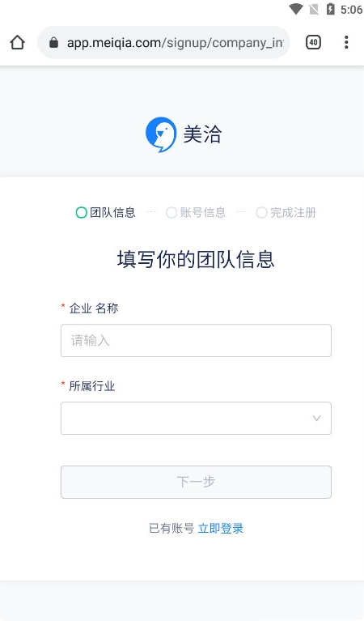
Task: Open the 所属行业 industry select box
Action: 196,419
